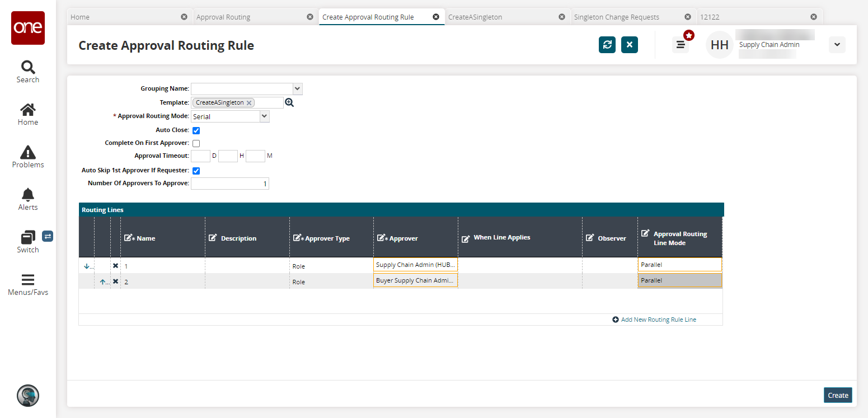This screenshot has width=868, height=418.
Task: Switch to the Approval Routing tab
Action: pos(223,17)
